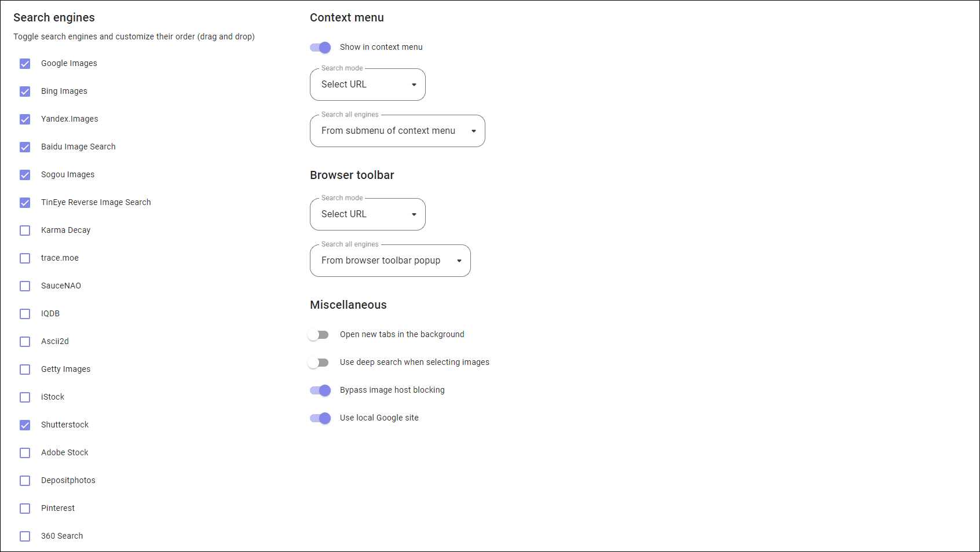Click the trace.moe label

pyautogui.click(x=60, y=258)
